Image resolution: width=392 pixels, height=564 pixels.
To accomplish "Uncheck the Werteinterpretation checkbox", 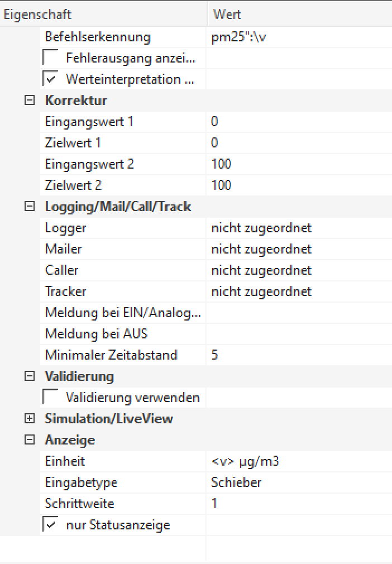I will pyautogui.click(x=50, y=79).
